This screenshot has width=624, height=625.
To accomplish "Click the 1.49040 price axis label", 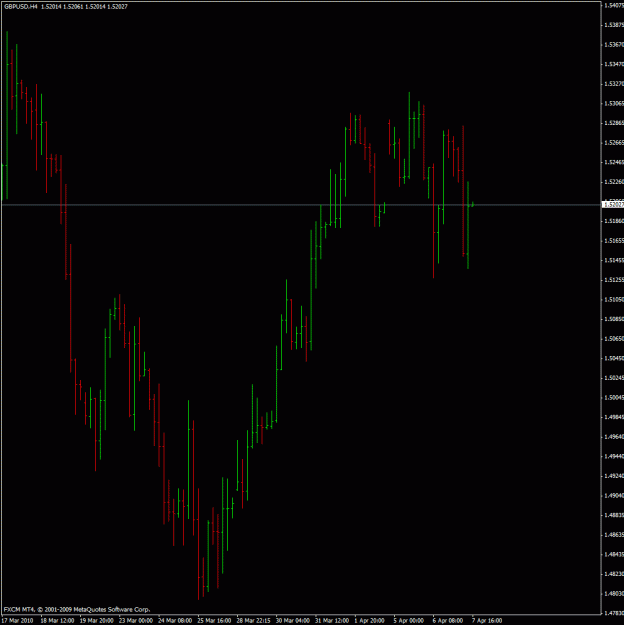I will click(614, 495).
